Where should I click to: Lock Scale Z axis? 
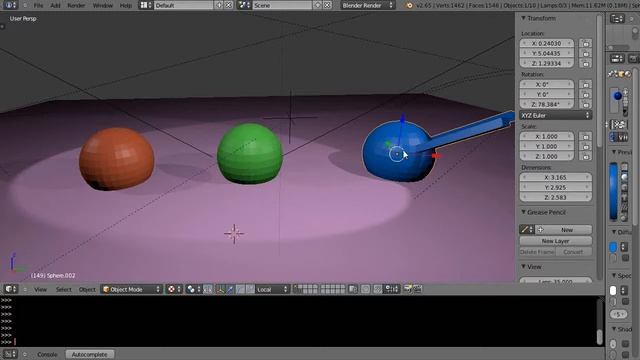[586, 156]
